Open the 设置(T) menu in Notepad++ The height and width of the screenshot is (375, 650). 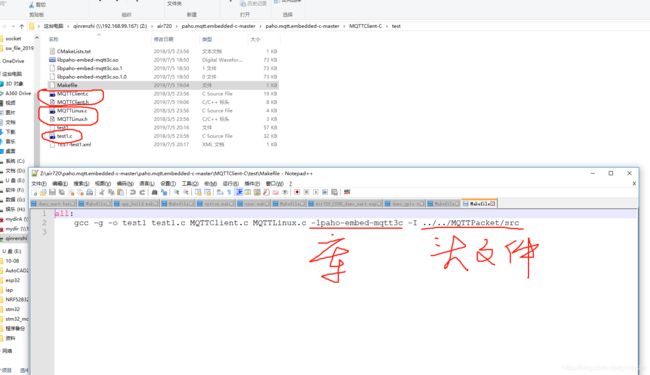168,184
